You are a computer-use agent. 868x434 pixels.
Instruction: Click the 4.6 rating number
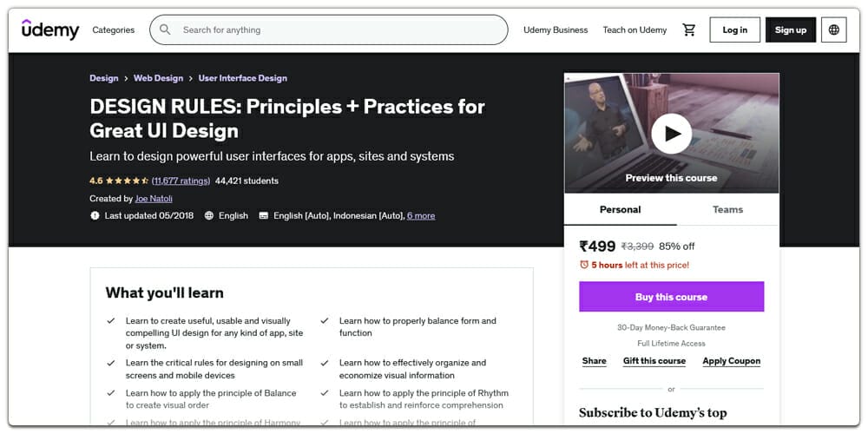coord(96,181)
